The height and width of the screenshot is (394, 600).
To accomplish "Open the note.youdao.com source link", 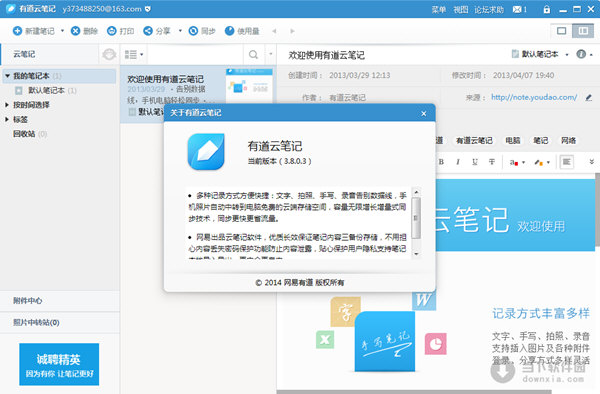I will 534,97.
